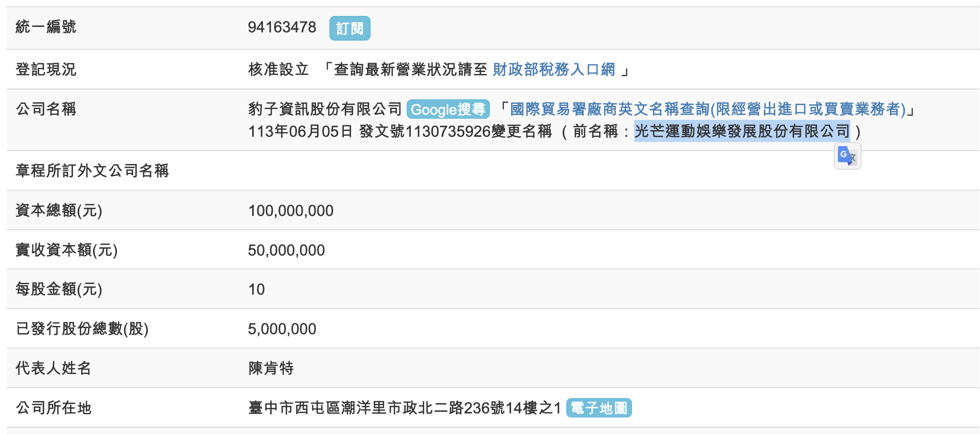Screen dimensions: 980x434
Task: Click the 登記現況 row label
Action: (46, 69)
